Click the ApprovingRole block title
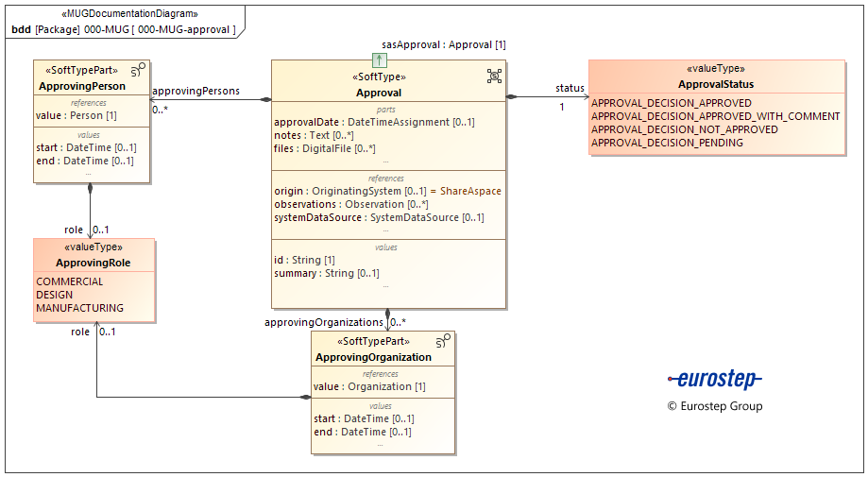 coord(93,263)
